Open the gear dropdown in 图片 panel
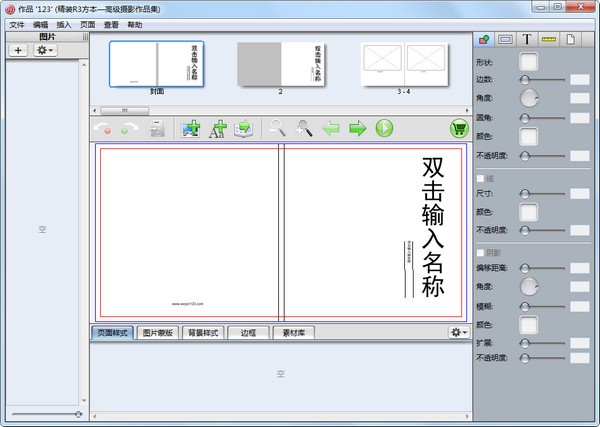Image resolution: width=600 pixels, height=427 pixels. (x=46, y=50)
